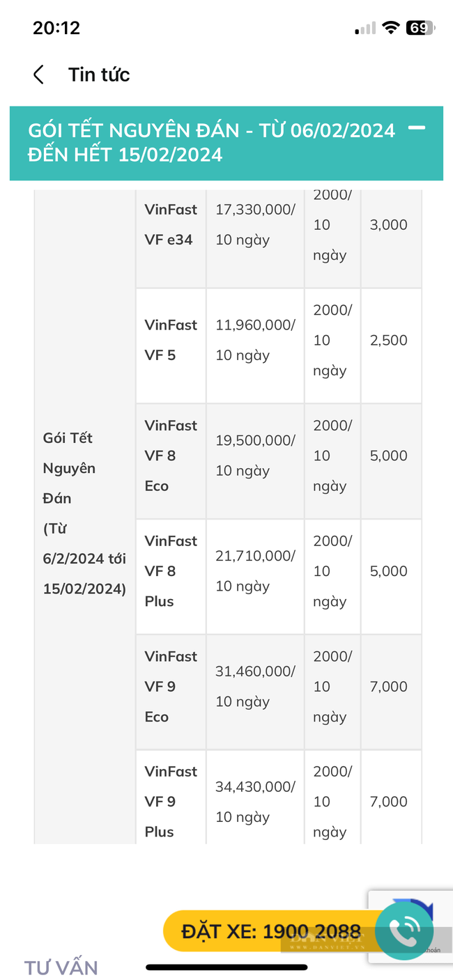Tap the back arrow icon
453x980 pixels.
tap(39, 75)
